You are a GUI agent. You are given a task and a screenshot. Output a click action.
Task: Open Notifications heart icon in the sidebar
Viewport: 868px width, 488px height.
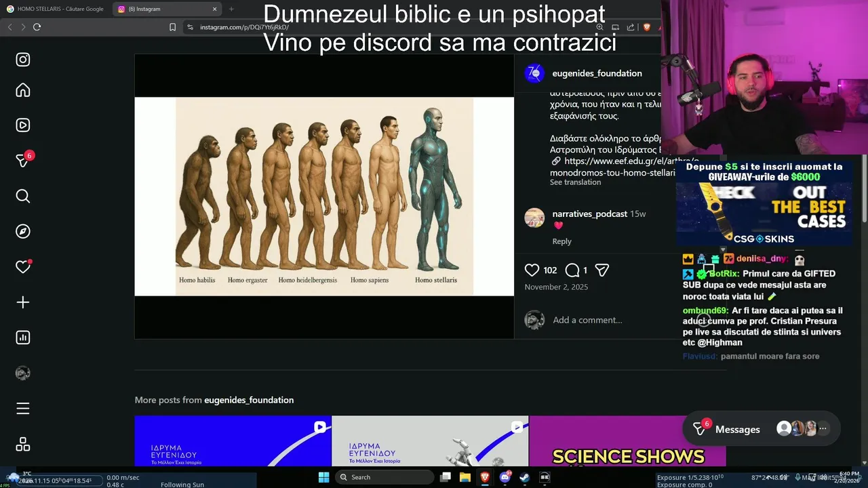(x=23, y=266)
